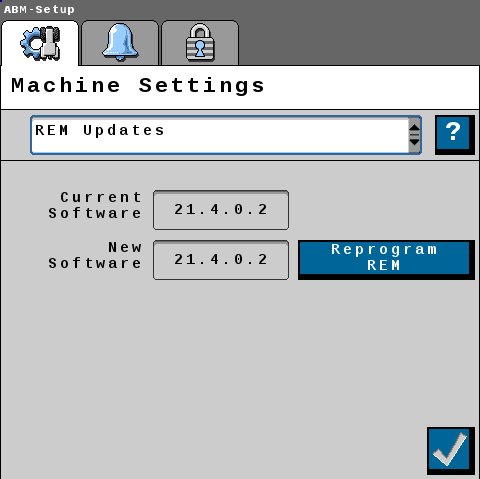This screenshot has width=480, height=479.
Task: Expand the REM Updates dropdown list
Action: pyautogui.click(x=226, y=135)
